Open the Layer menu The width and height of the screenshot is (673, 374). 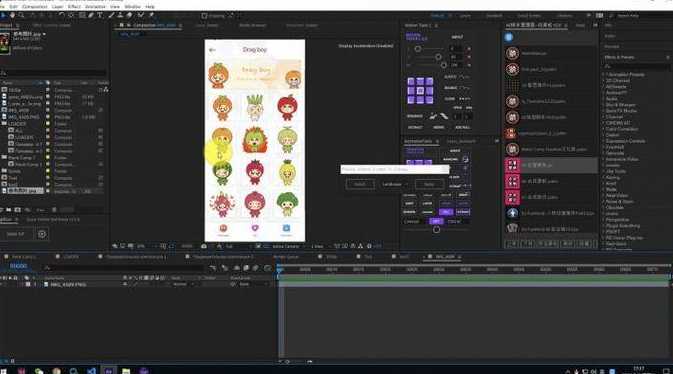[x=58, y=6]
